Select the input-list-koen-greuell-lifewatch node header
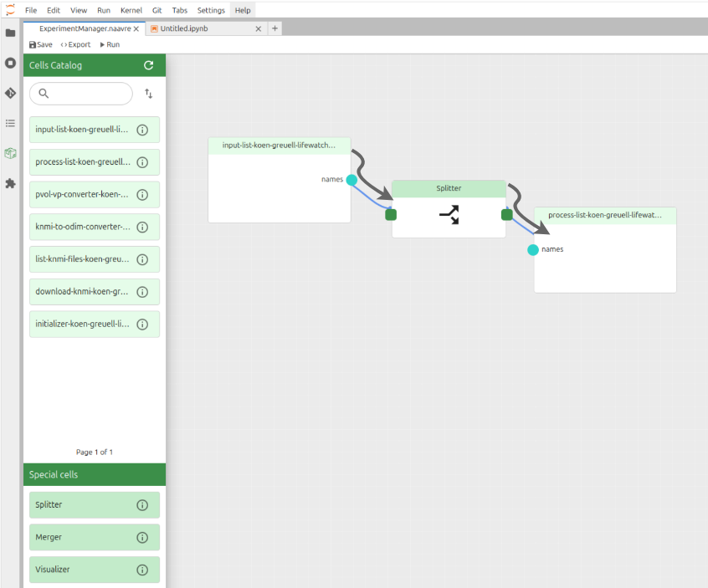 pyautogui.click(x=280, y=146)
